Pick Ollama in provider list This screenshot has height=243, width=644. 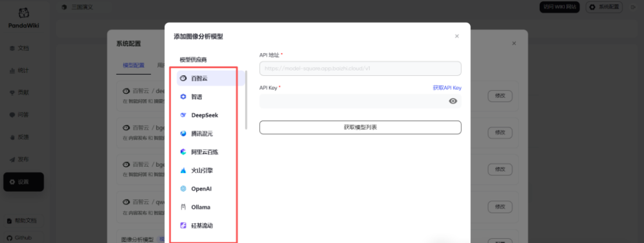click(211, 207)
